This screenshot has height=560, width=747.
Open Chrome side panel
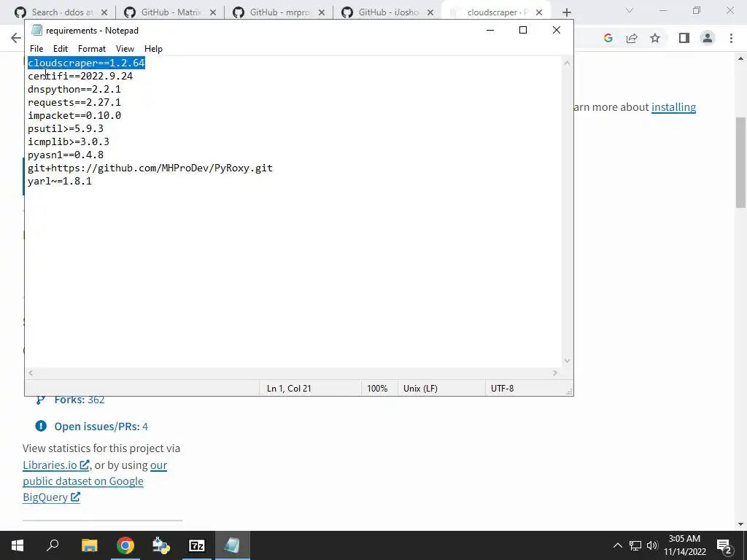684,38
